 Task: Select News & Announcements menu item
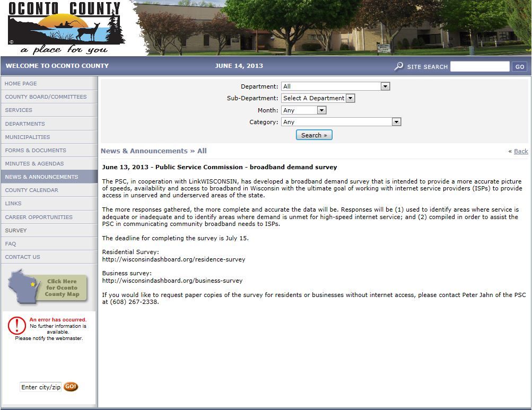(49, 177)
